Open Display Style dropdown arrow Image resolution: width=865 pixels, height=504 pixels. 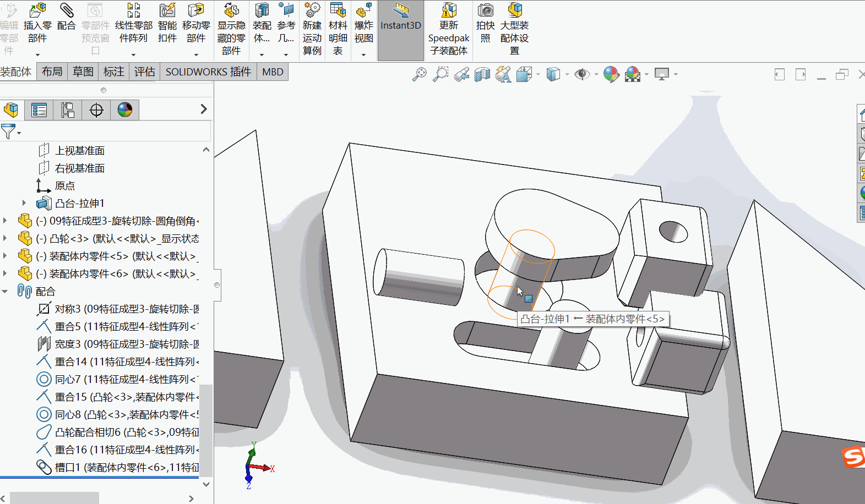[567, 74]
